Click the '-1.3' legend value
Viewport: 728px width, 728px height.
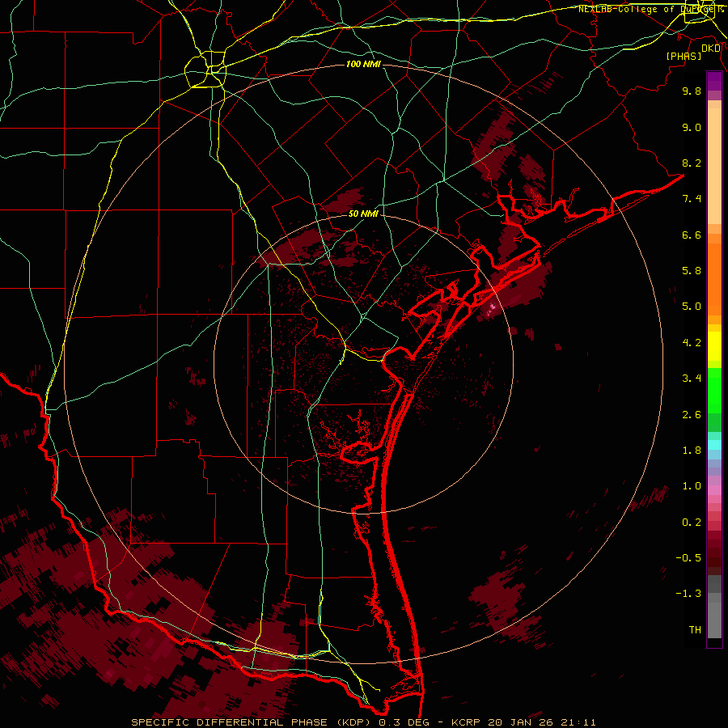click(x=688, y=594)
